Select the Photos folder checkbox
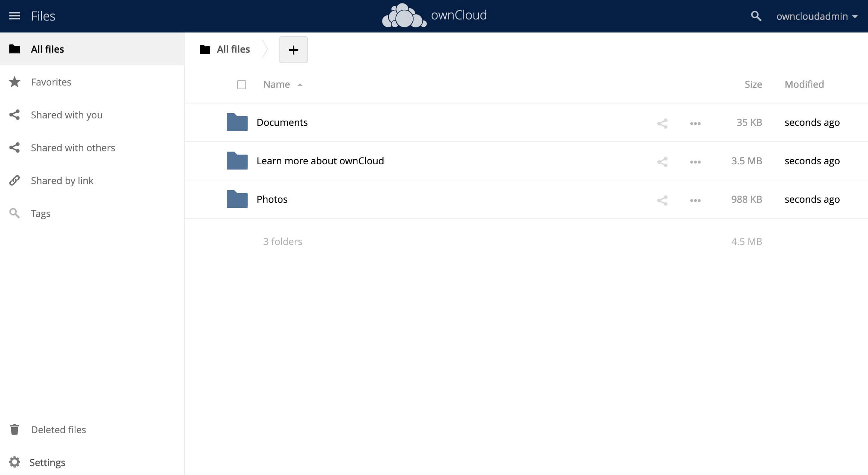 click(x=242, y=199)
